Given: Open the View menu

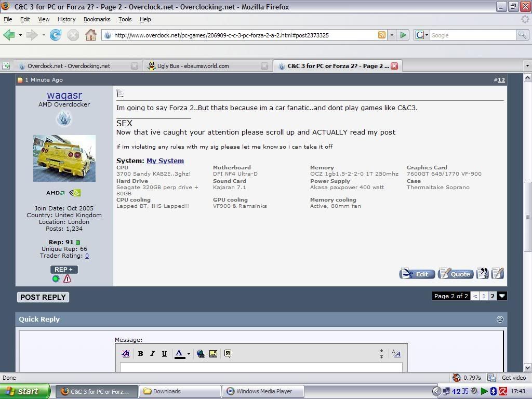Looking at the screenshot, I should click(44, 19).
